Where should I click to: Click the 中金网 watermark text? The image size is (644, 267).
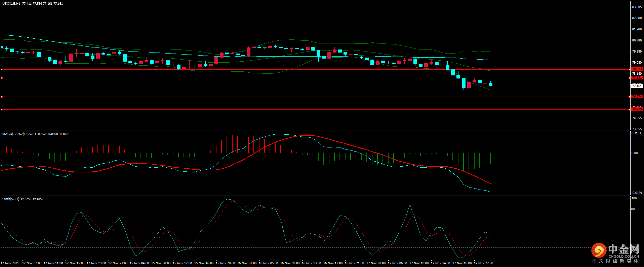[x=623, y=249]
